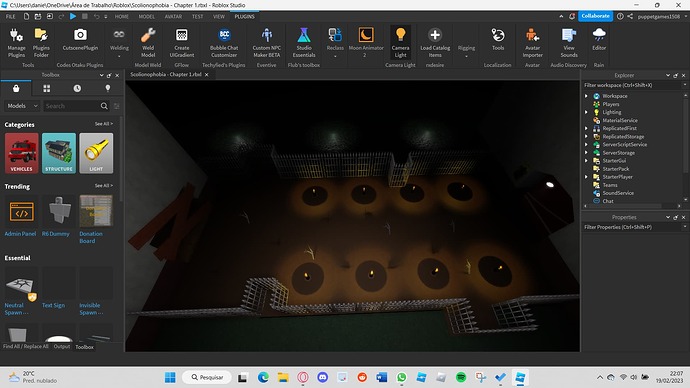Toggle the Camera Light plugin

(x=400, y=43)
